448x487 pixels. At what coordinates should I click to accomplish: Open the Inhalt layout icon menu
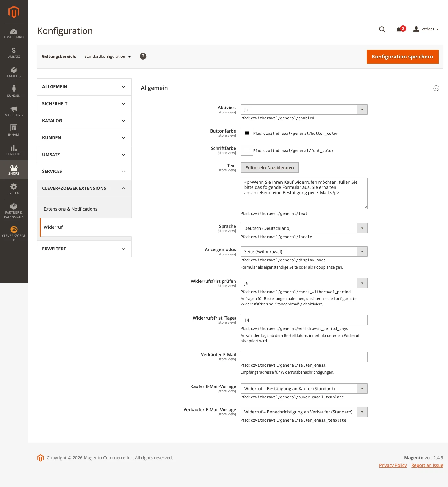tap(14, 130)
